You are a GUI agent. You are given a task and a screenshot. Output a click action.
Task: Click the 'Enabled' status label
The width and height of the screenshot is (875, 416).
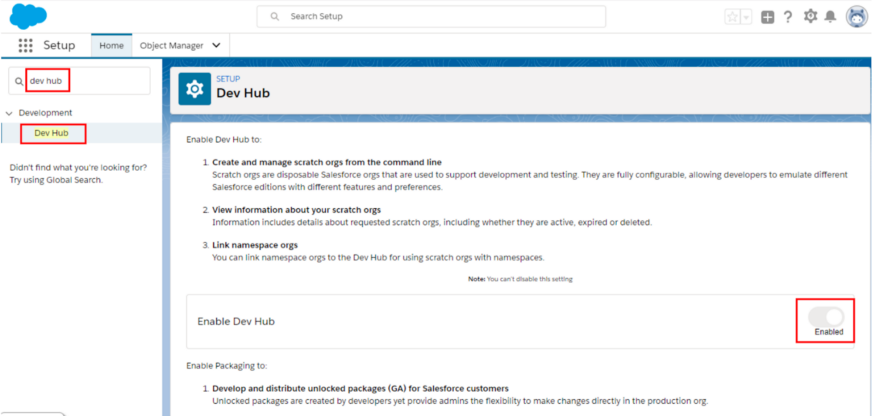[829, 332]
